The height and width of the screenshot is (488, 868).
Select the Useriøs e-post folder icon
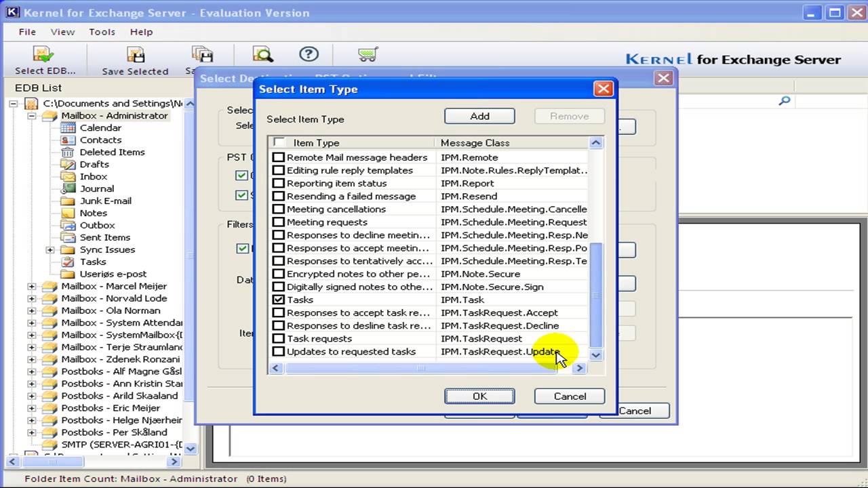[x=68, y=274]
